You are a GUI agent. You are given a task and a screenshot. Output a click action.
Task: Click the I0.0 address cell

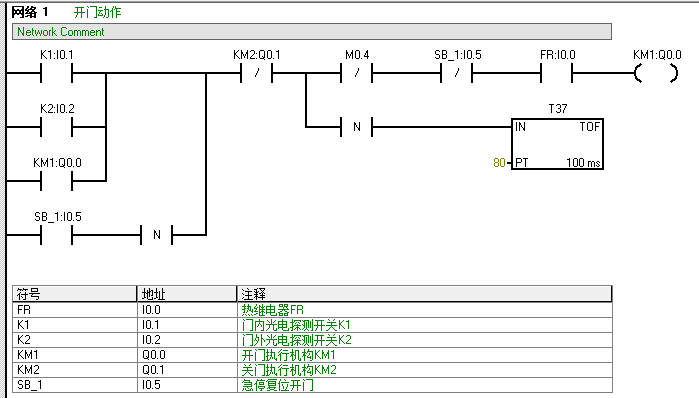click(x=187, y=310)
